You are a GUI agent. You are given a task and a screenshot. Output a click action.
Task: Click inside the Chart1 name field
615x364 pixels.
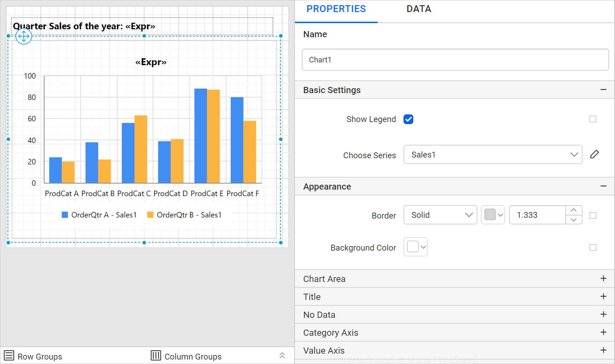[455, 59]
